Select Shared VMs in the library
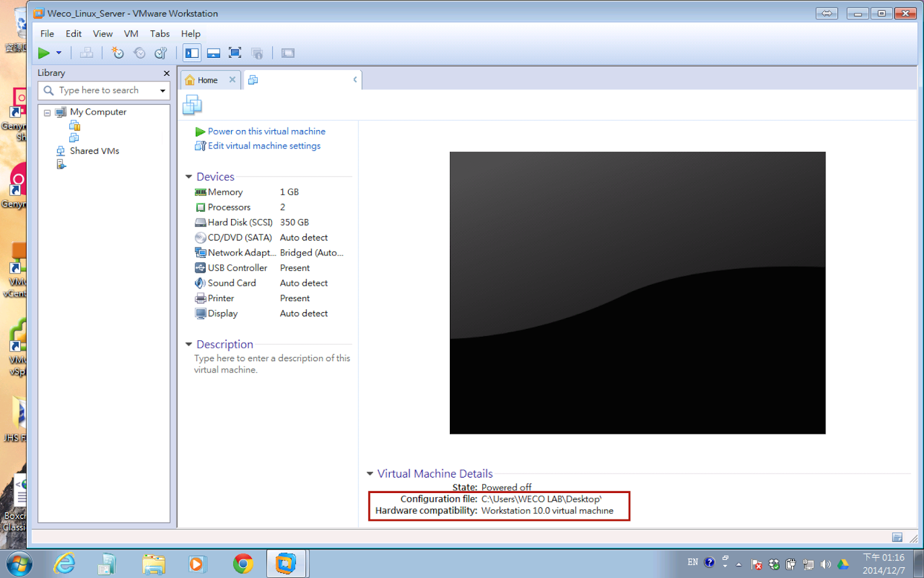Viewport: 924px width, 578px height. click(x=94, y=151)
